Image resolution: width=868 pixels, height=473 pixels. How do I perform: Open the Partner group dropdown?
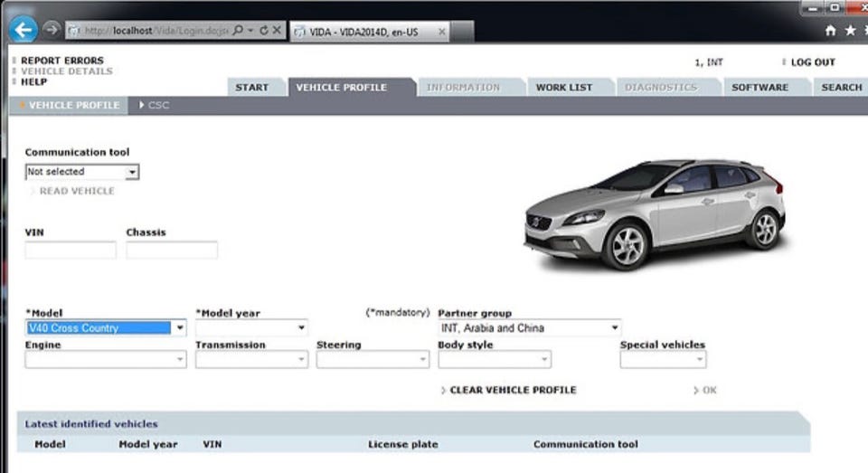[529, 328]
